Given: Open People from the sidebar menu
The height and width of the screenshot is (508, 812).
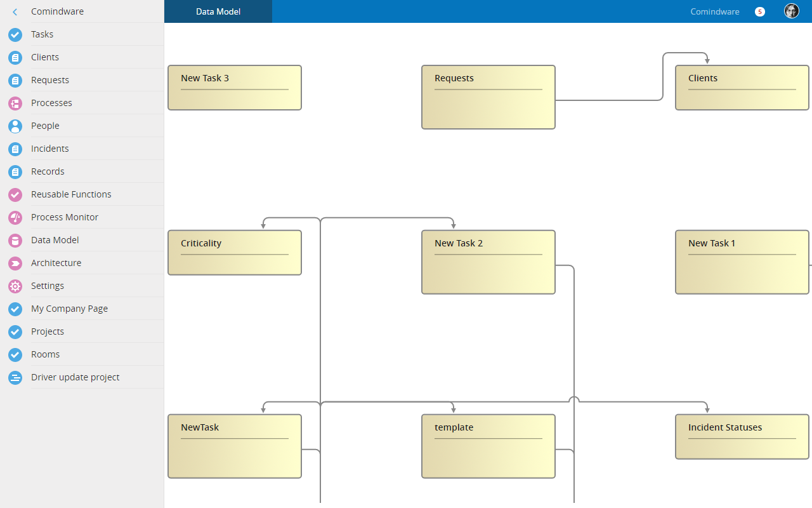Looking at the screenshot, I should (82, 126).
